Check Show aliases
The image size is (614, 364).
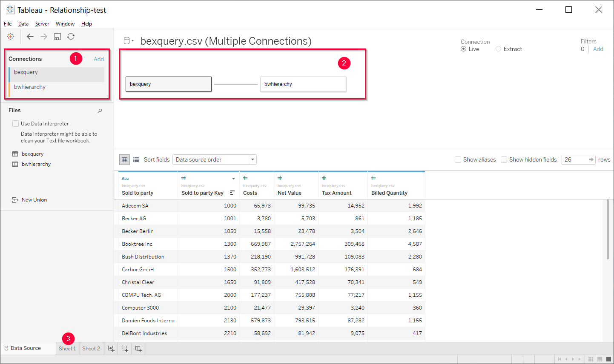458,159
